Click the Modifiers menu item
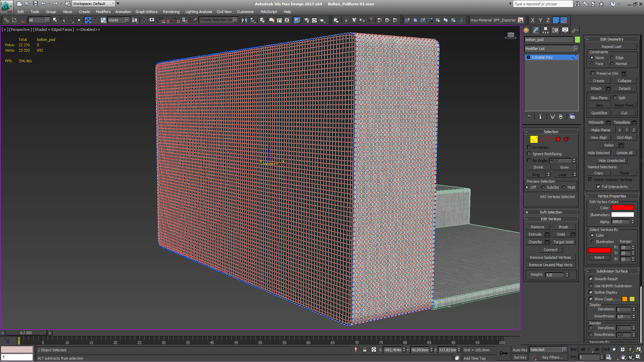This screenshot has width=644, height=362. click(x=104, y=11)
